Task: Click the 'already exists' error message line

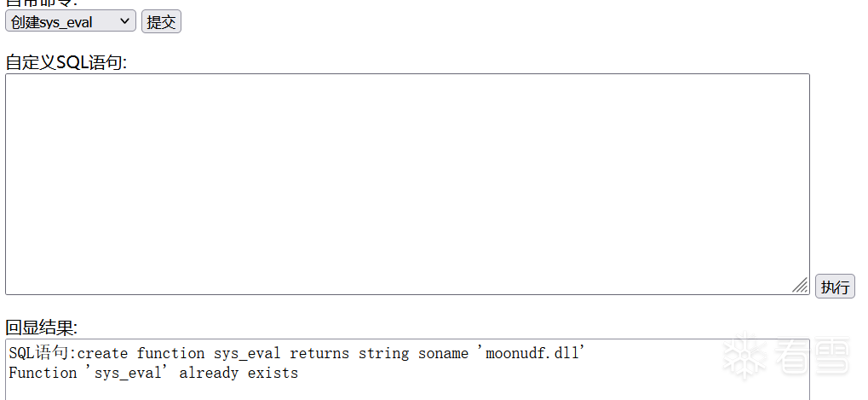Action: point(153,373)
